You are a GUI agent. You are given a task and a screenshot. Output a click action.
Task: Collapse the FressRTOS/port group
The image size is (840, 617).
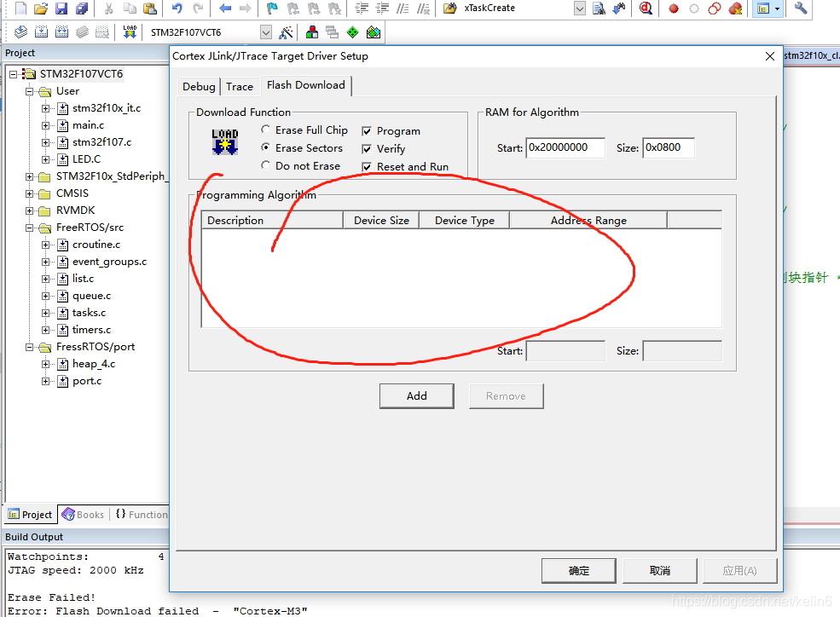tap(30, 347)
